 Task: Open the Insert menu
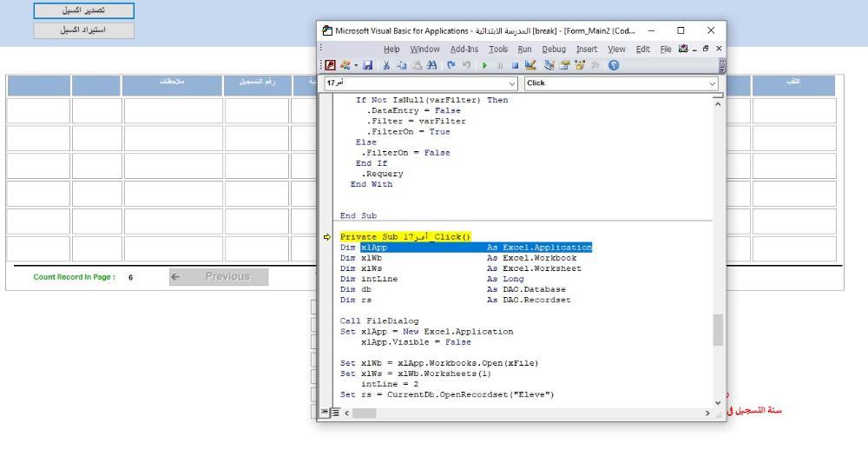coord(587,50)
